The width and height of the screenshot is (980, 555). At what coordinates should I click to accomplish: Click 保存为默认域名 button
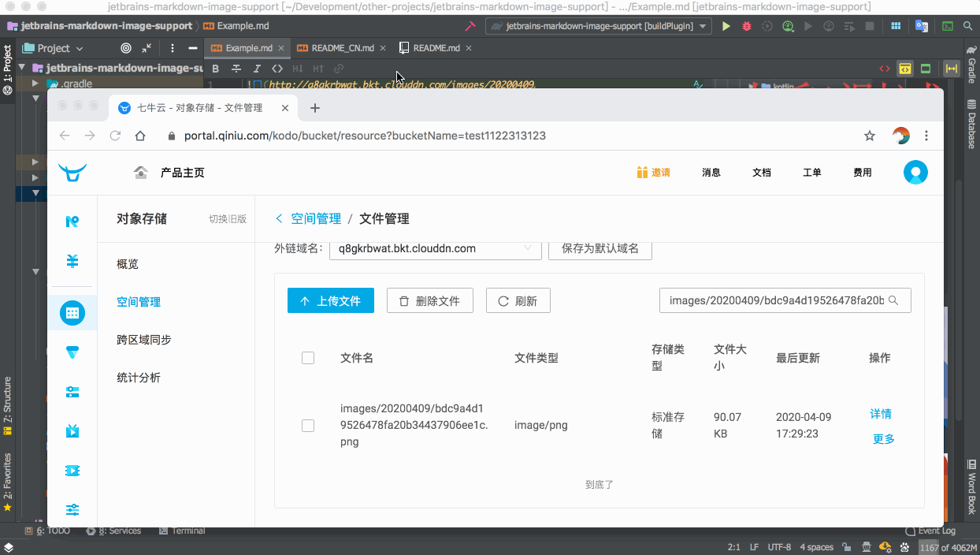600,248
